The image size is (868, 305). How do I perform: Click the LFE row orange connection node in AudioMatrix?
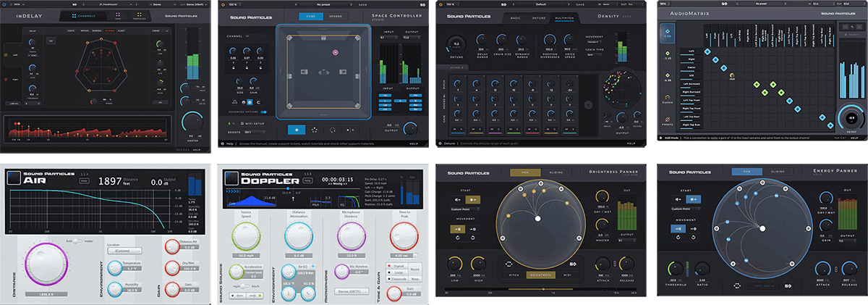tap(731, 75)
